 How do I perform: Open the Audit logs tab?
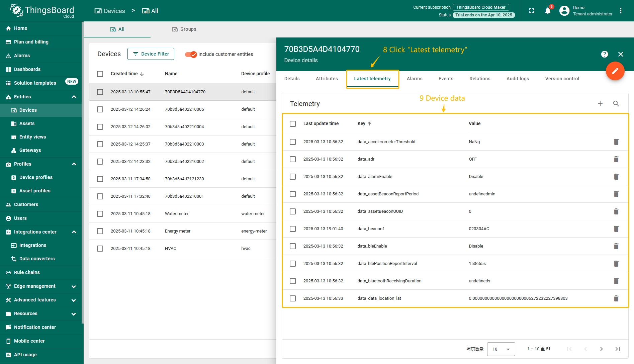point(518,79)
